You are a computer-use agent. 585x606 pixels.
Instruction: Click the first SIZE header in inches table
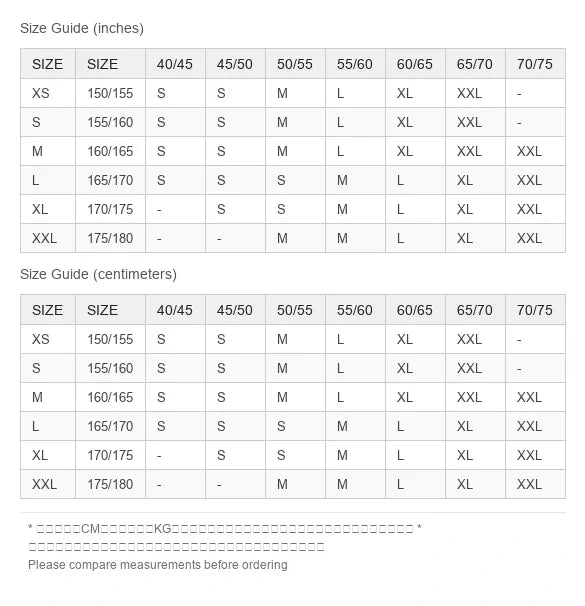(48, 64)
